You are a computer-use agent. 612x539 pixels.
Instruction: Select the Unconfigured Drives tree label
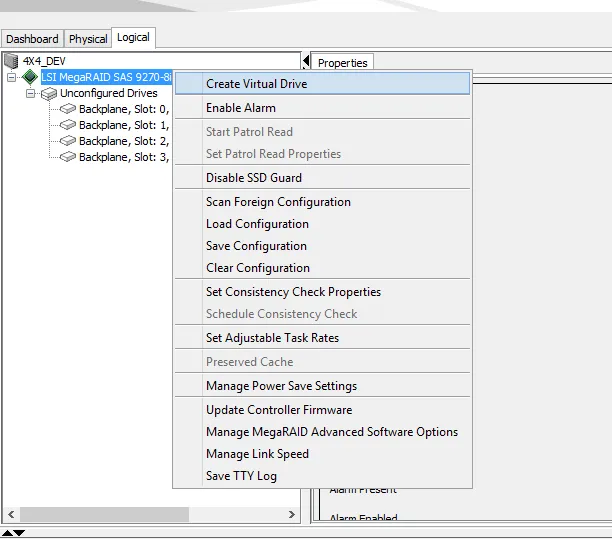click(109, 93)
